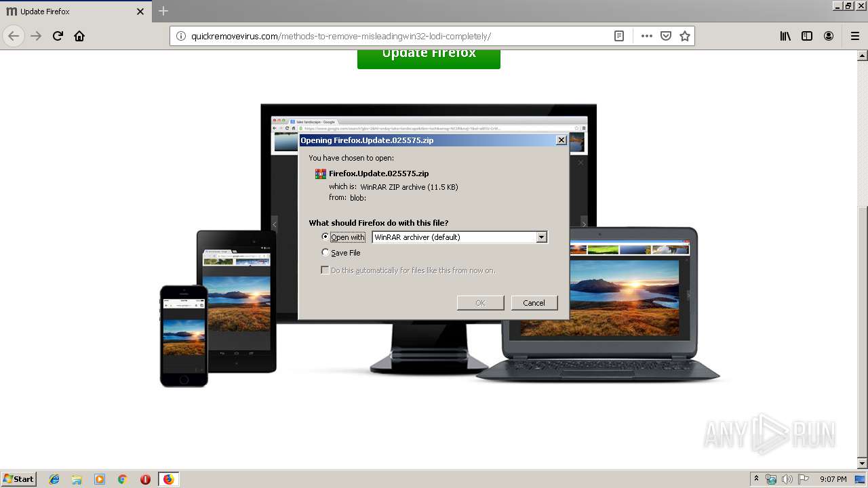The height and width of the screenshot is (488, 868).
Task: Close the Update Firefox tab
Action: coord(140,12)
